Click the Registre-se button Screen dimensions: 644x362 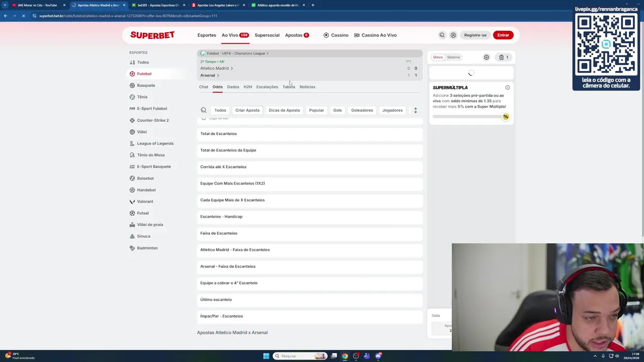475,35
